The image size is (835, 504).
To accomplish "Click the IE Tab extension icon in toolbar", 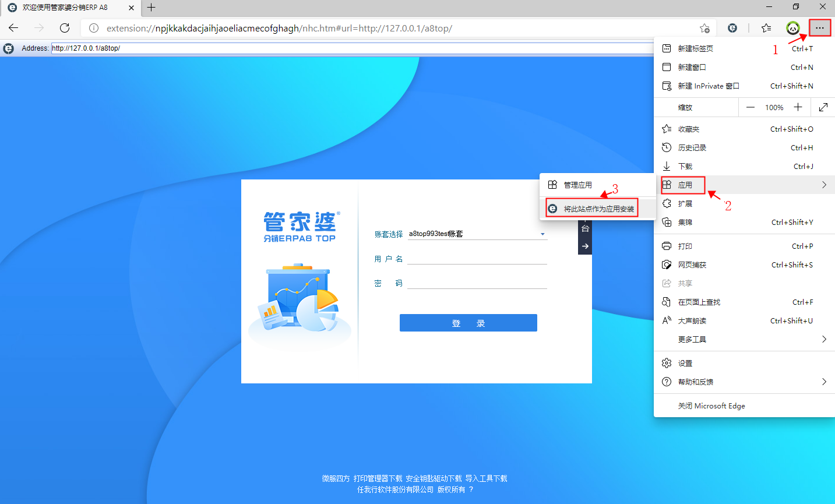I will click(x=732, y=28).
